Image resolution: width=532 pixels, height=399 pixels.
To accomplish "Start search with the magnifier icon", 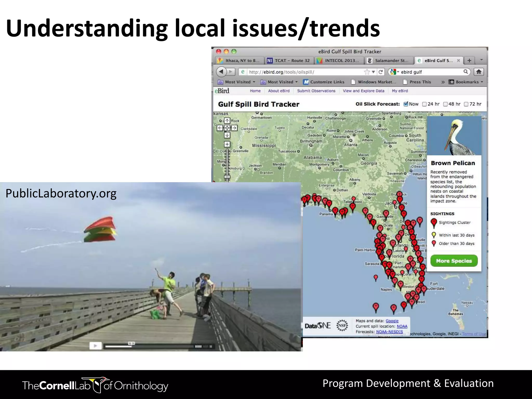I will pos(466,72).
